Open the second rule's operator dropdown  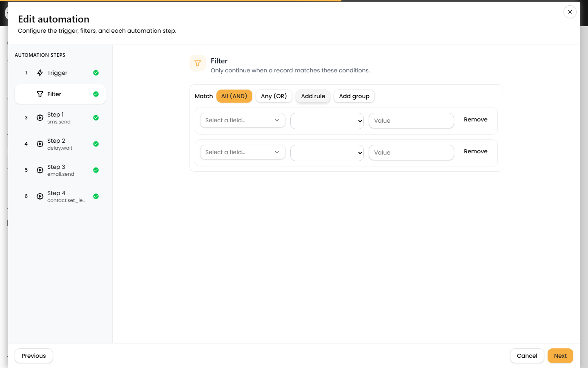pos(327,153)
